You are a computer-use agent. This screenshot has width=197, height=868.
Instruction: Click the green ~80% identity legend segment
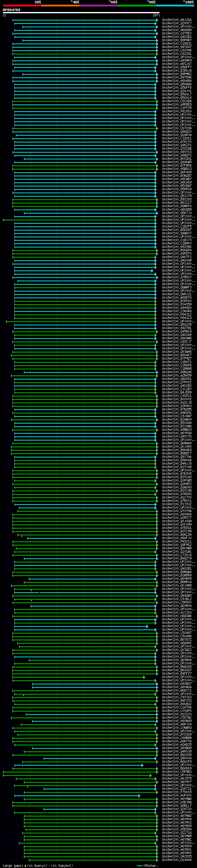(x=137, y=6)
